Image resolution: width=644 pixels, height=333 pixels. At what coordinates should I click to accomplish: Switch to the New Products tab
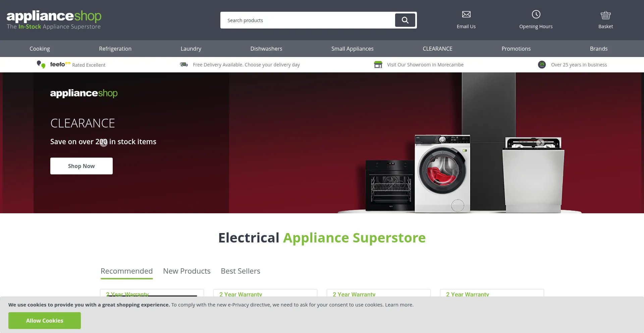point(187,271)
